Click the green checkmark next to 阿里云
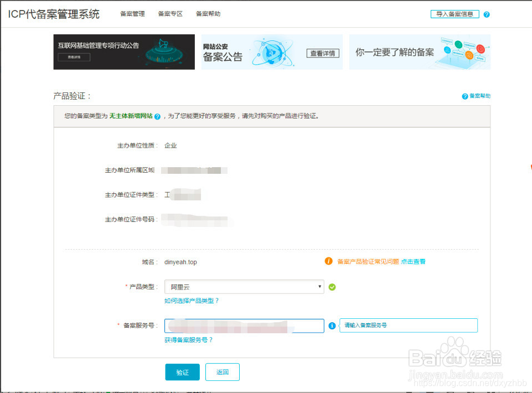This screenshot has width=532, height=393. pos(333,287)
